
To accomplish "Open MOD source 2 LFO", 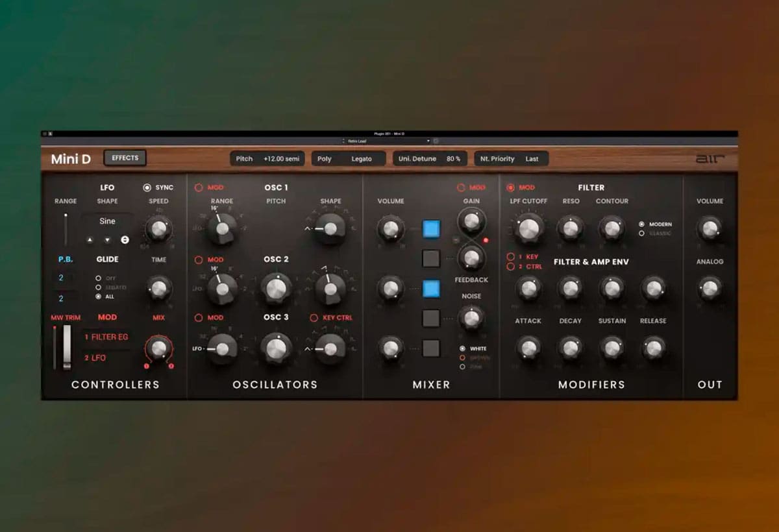I will tap(106, 357).
